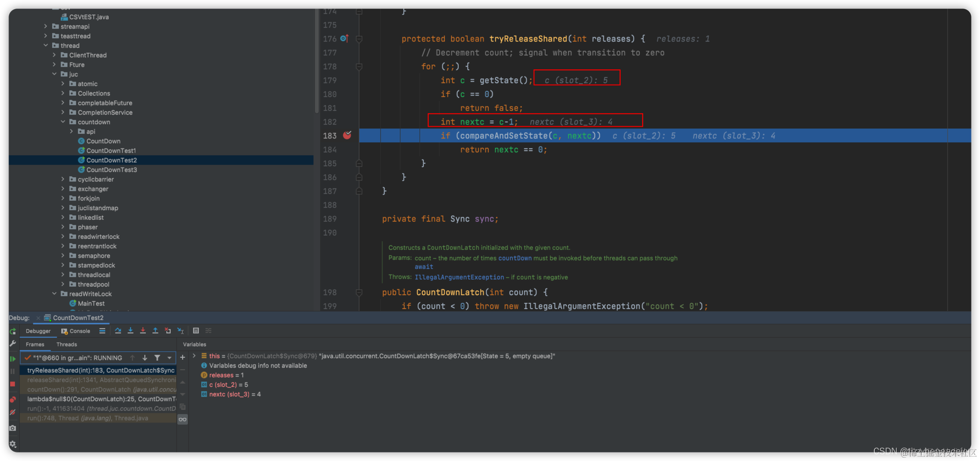The width and height of the screenshot is (980, 461).
Task: Click the Trace Current Stream Chain icon
Action: point(208,331)
